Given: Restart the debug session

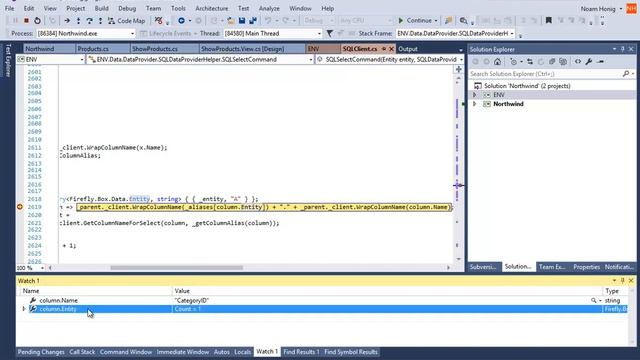Looking at the screenshot, I should (37, 20).
